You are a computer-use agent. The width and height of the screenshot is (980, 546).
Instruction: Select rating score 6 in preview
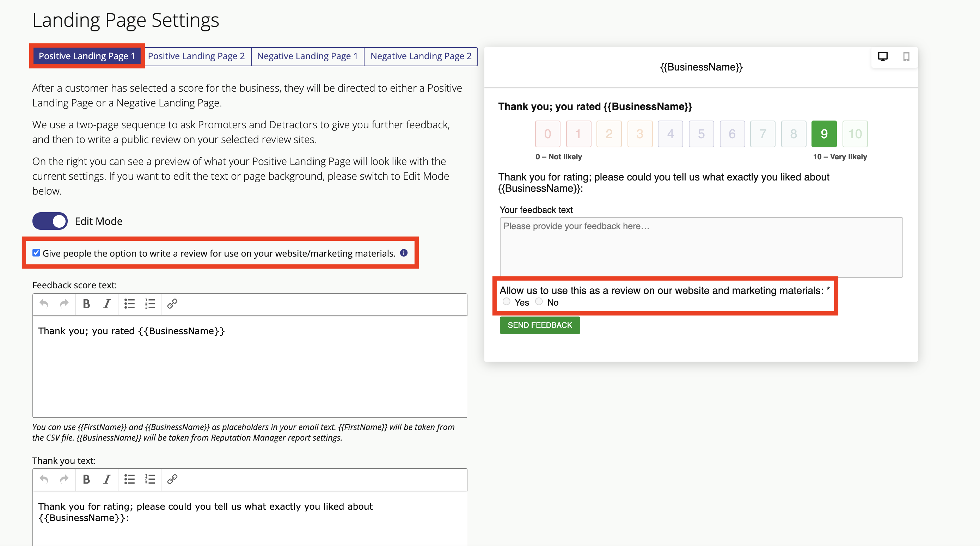pos(732,134)
